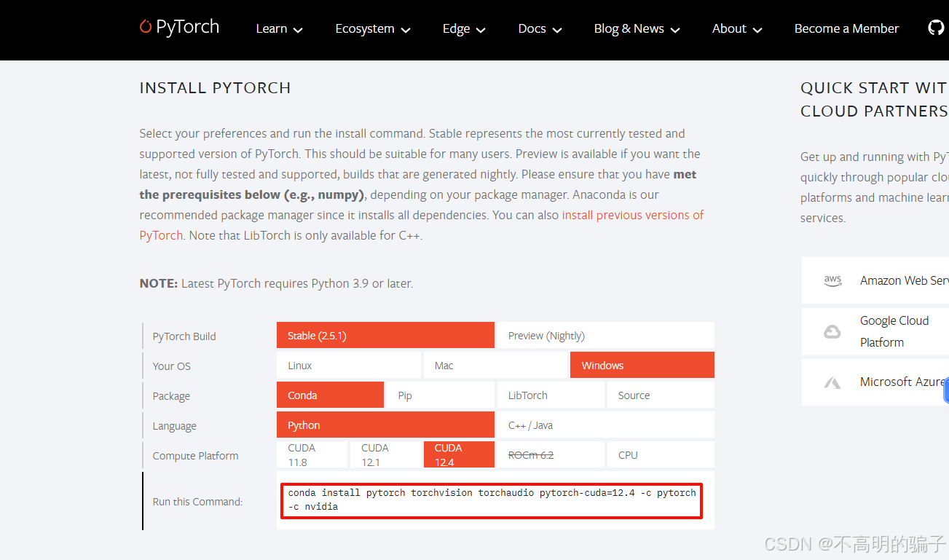
Task: Open the About menu
Action: 737,29
